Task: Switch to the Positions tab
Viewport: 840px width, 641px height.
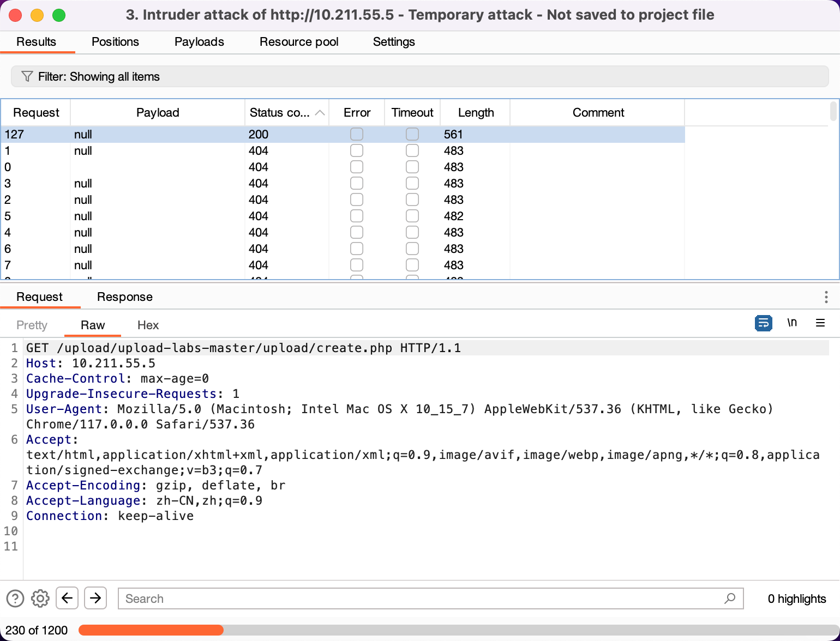Action: click(x=115, y=42)
